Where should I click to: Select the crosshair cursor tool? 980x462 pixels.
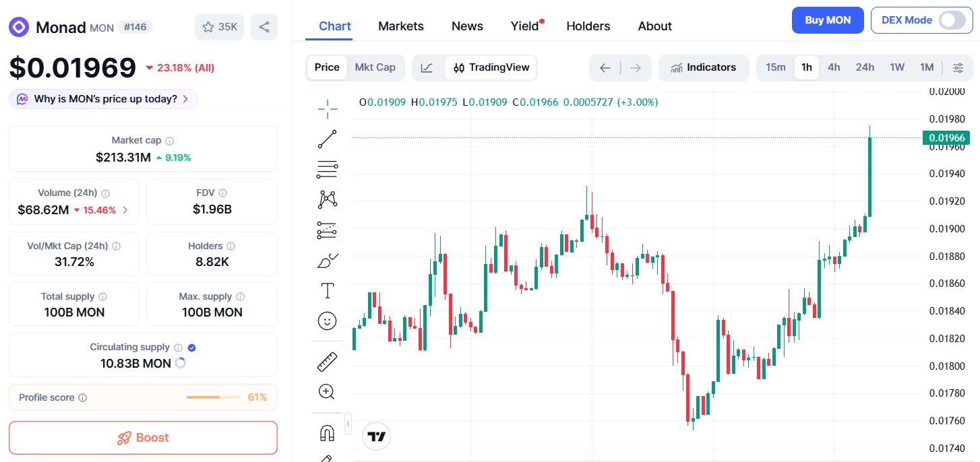pyautogui.click(x=327, y=108)
